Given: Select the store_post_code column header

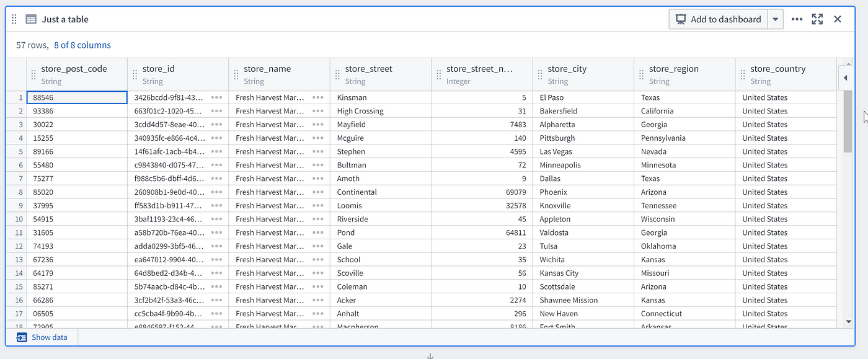Looking at the screenshot, I should [x=77, y=74].
